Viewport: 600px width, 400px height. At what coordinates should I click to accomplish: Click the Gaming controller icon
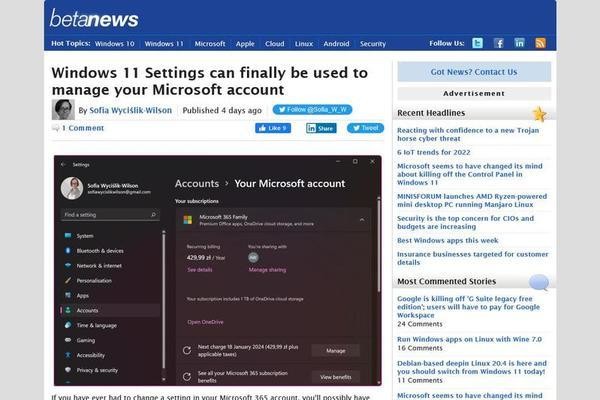(68, 340)
